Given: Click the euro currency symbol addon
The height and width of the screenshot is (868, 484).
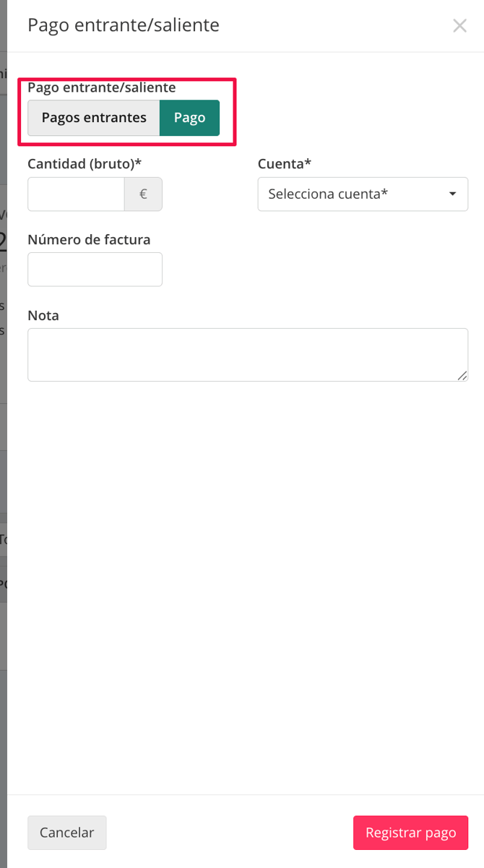Looking at the screenshot, I should coord(143,194).
